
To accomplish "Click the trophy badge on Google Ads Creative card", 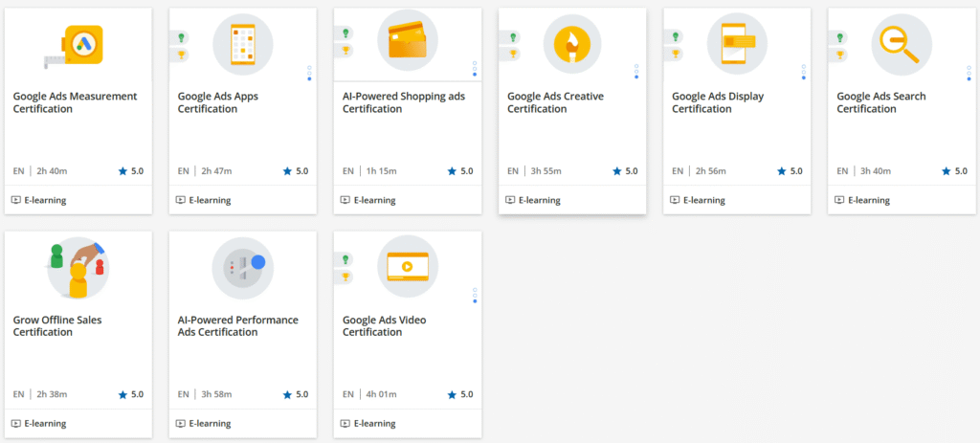I will click(x=513, y=54).
